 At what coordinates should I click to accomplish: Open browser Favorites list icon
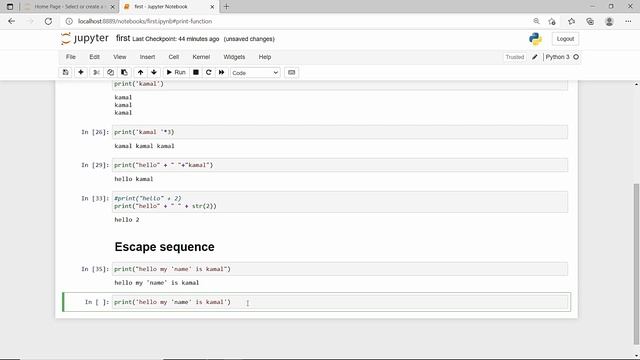tap(571, 21)
